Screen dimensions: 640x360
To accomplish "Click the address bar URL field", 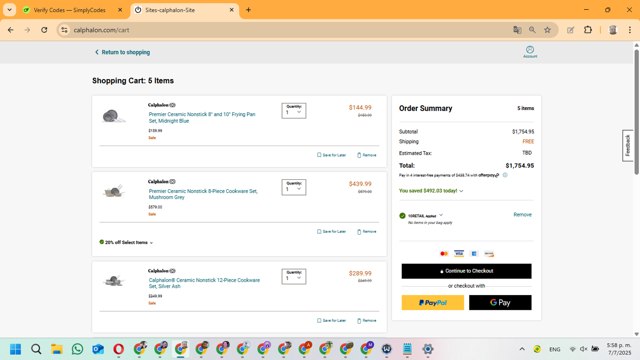I will coord(286,30).
